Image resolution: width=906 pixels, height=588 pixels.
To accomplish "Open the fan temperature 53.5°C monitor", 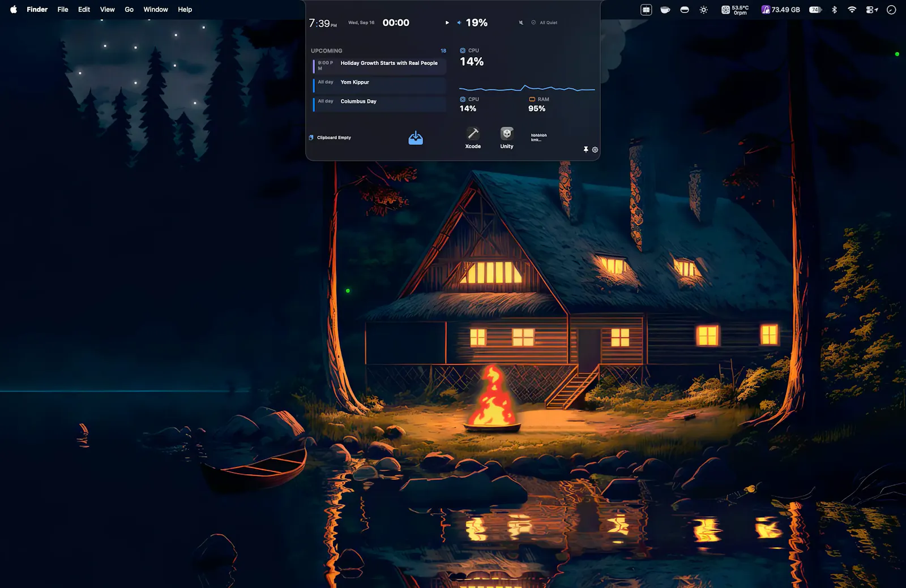I will [x=735, y=10].
